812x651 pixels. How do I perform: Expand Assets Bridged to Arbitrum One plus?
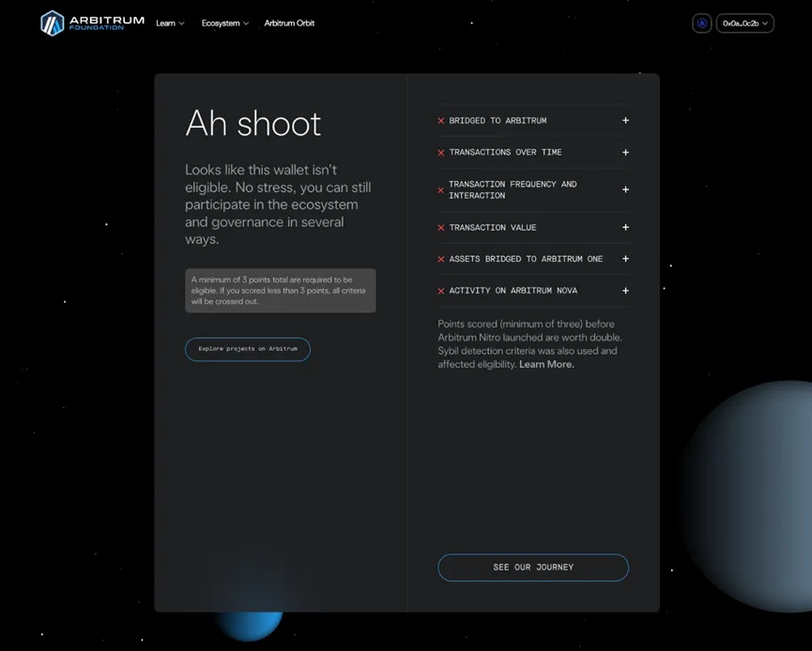(625, 259)
